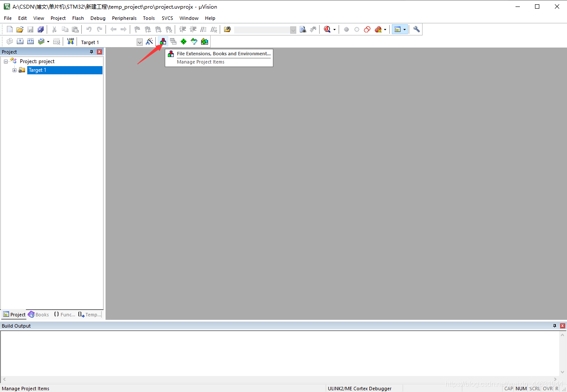Click the Build target icon
The height and width of the screenshot is (392, 567).
coord(20,41)
